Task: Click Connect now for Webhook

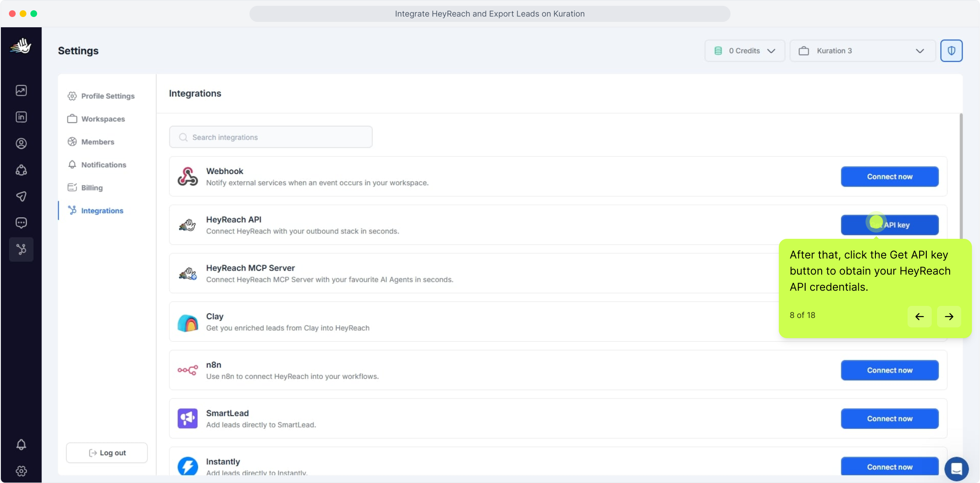Action: click(890, 177)
